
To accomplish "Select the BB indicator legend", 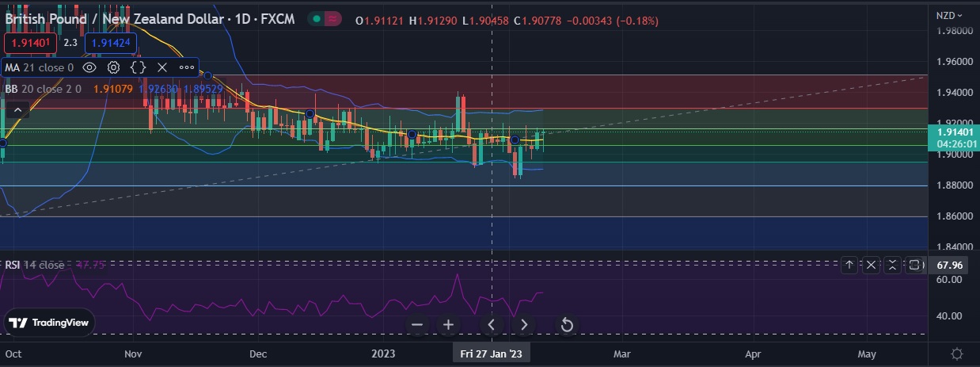I will click(x=44, y=90).
